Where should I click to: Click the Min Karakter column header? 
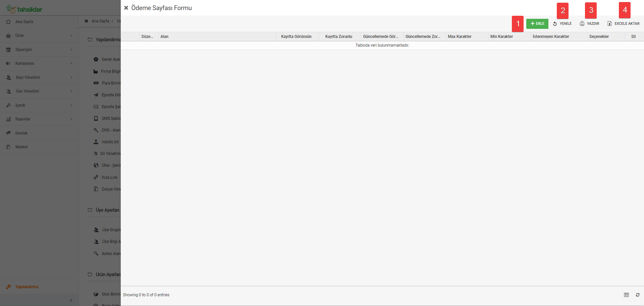tap(509, 37)
